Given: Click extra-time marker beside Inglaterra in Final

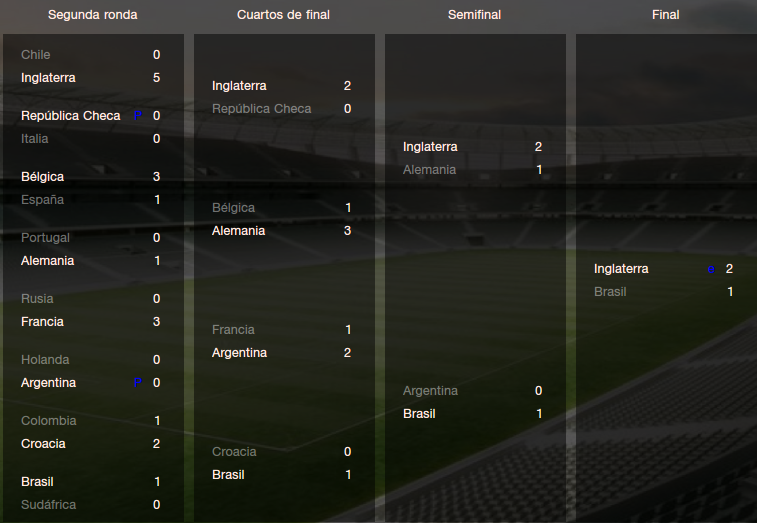Looking at the screenshot, I should (x=711, y=269).
